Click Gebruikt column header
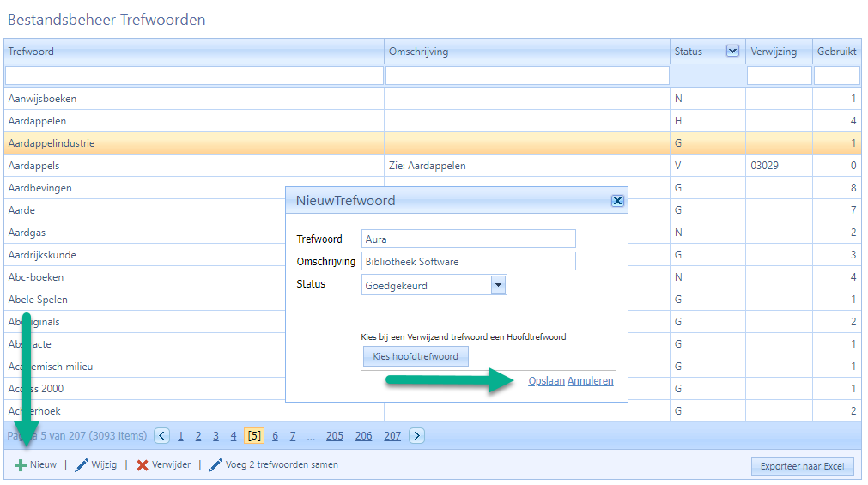 (836, 52)
